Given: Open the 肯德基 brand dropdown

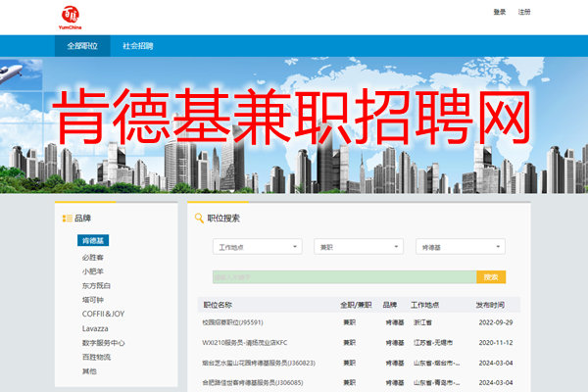Looking at the screenshot, I should [x=461, y=247].
